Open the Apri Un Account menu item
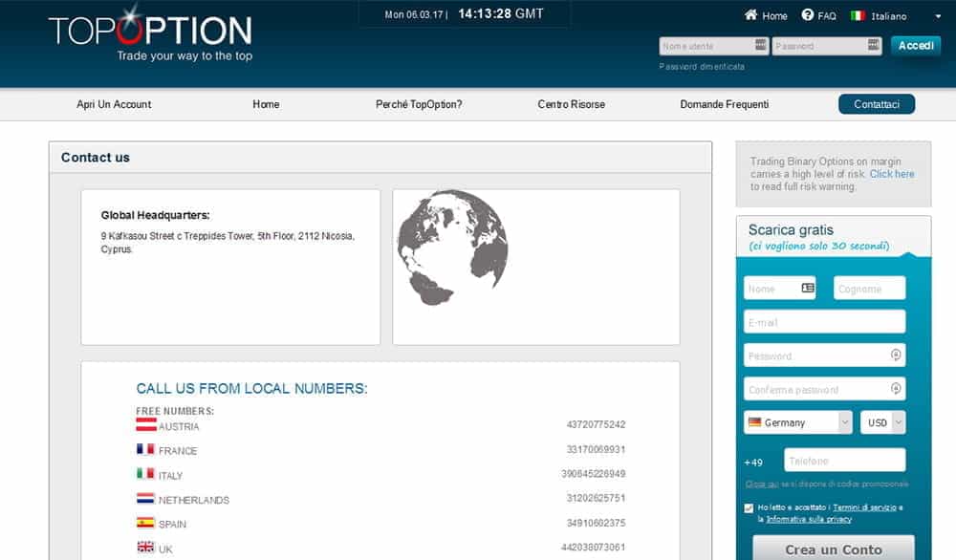Screen dimensions: 956x560 point(114,104)
